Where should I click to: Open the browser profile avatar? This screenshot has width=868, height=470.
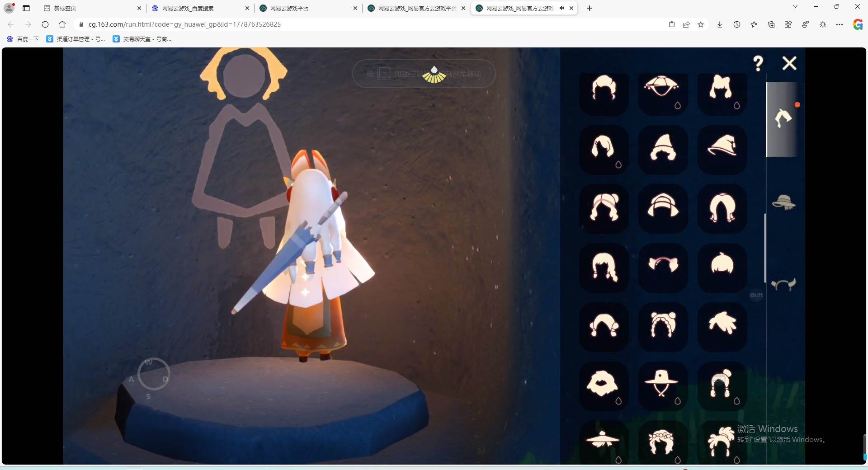pyautogui.click(x=9, y=8)
